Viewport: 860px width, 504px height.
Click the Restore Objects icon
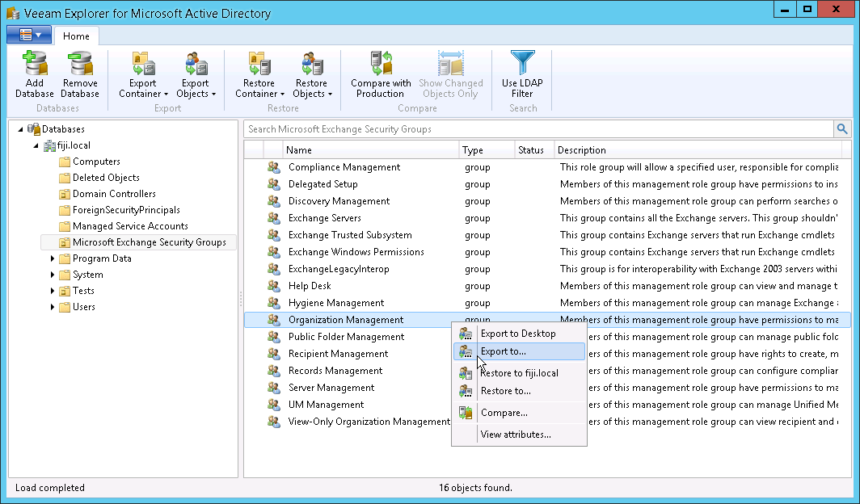[x=311, y=63]
